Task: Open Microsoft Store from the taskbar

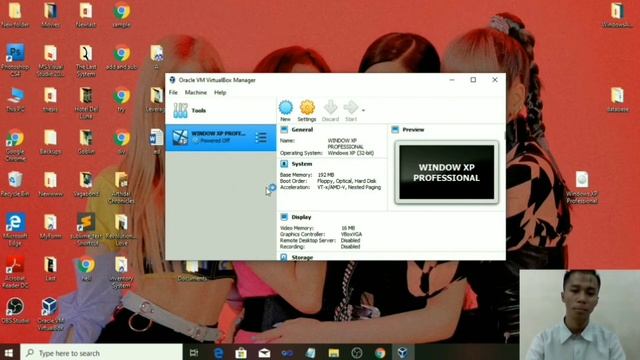Action: [x=241, y=353]
